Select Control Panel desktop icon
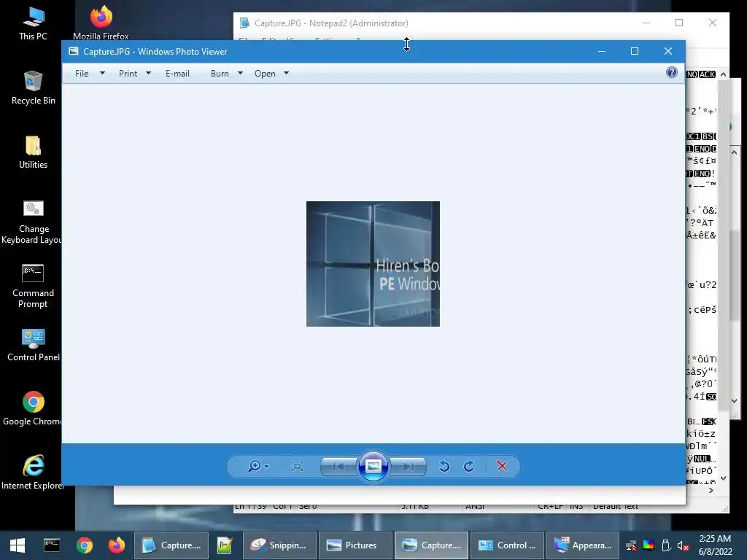The image size is (747, 560). click(33, 345)
